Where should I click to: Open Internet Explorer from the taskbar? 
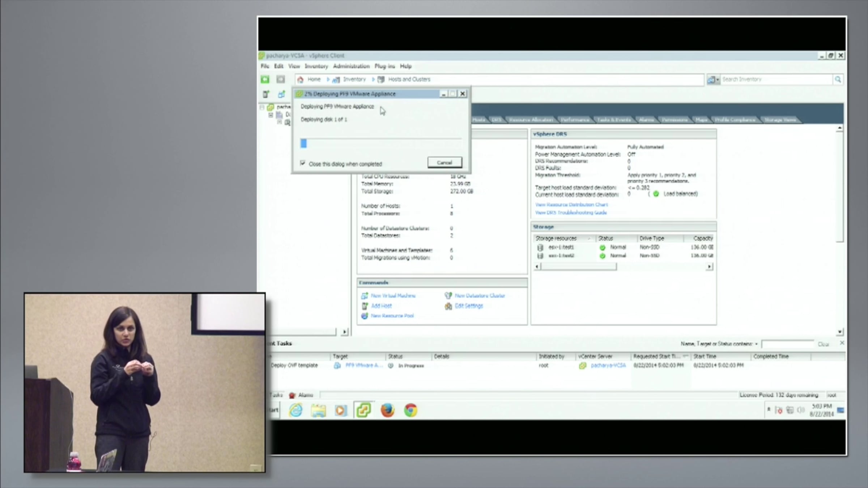point(296,410)
